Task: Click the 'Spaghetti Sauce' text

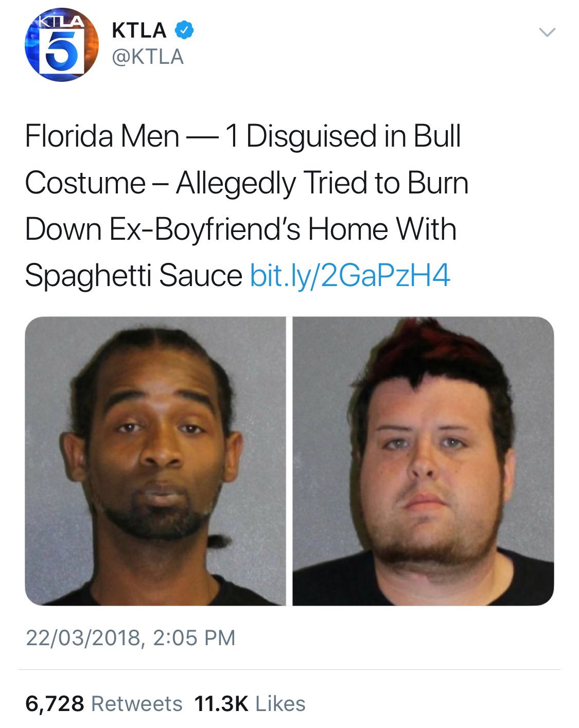Action: pos(134,275)
